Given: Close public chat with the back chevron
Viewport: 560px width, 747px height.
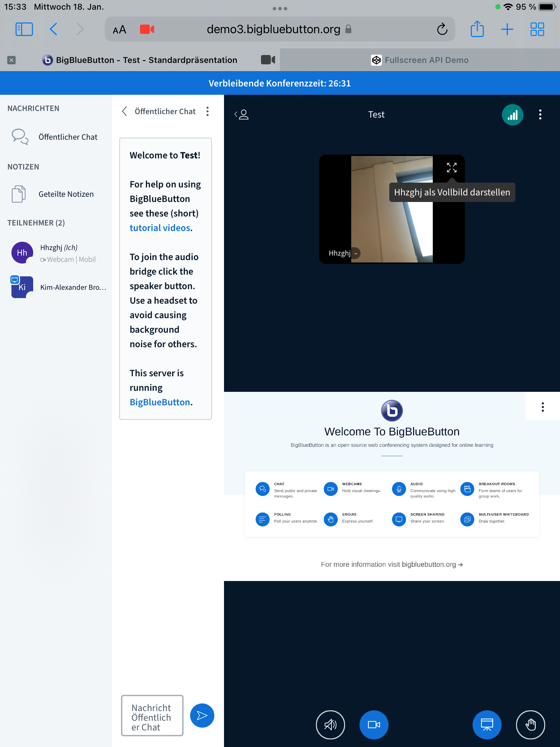Looking at the screenshot, I should (124, 111).
